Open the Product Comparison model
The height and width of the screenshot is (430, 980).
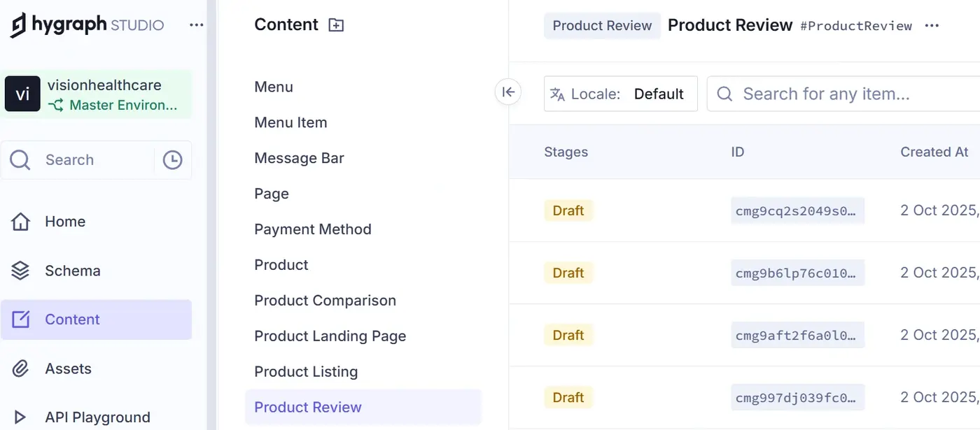(325, 301)
